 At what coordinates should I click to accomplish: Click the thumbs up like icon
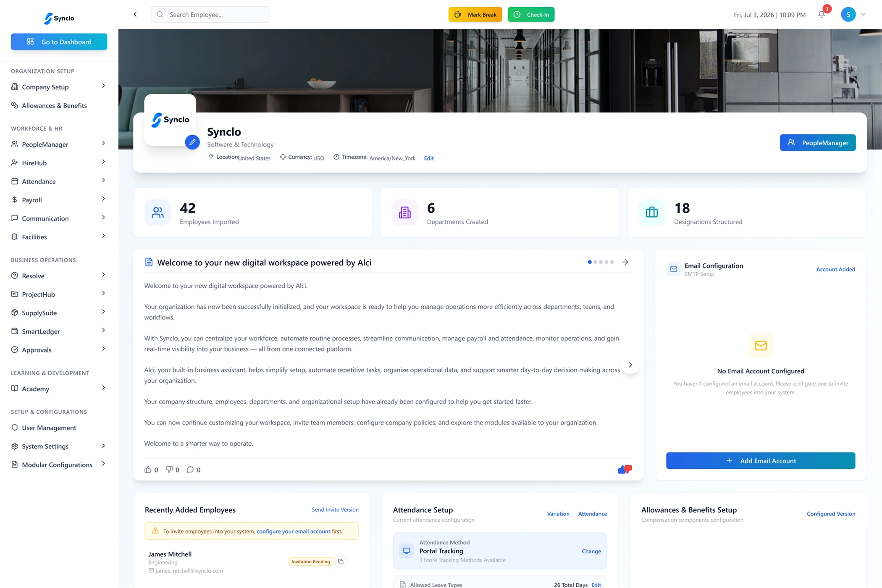tap(148, 470)
